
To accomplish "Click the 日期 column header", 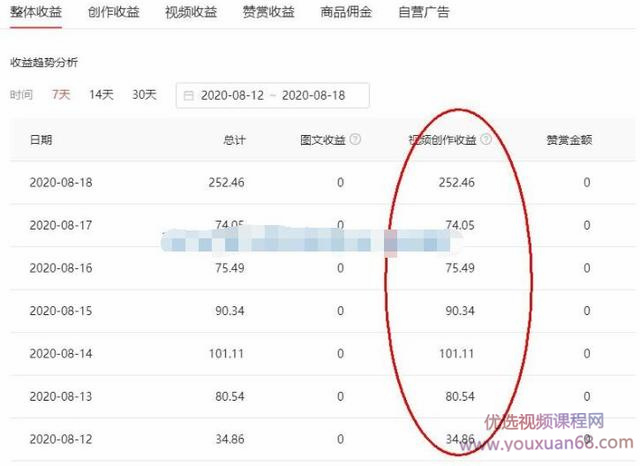I will [x=41, y=140].
